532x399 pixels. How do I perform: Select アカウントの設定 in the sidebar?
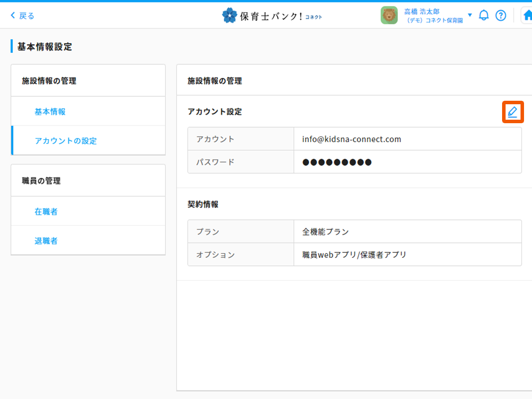(66, 141)
